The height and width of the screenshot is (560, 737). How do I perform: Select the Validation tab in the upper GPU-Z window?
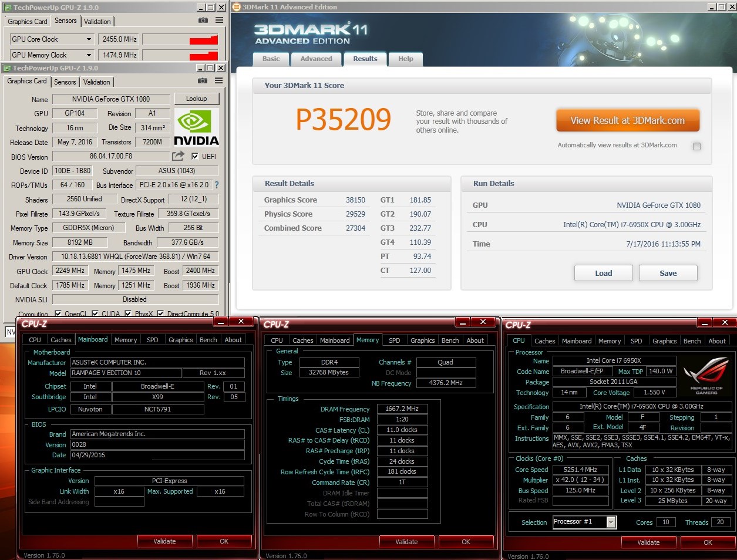[x=97, y=22]
